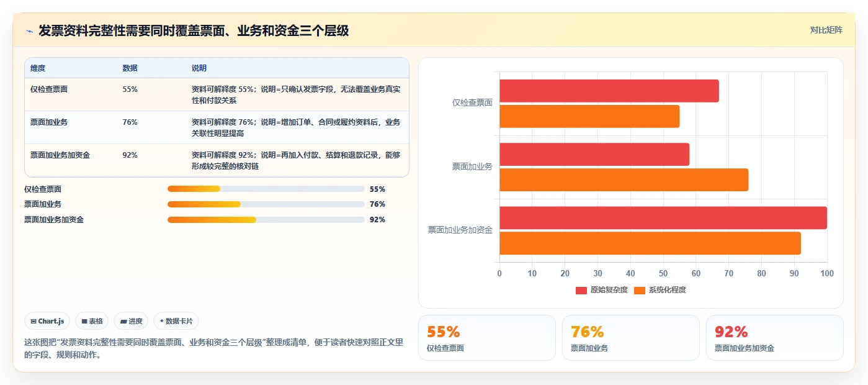Click the small blue icon before the title
This screenshot has width=868, height=385.
click(x=29, y=31)
